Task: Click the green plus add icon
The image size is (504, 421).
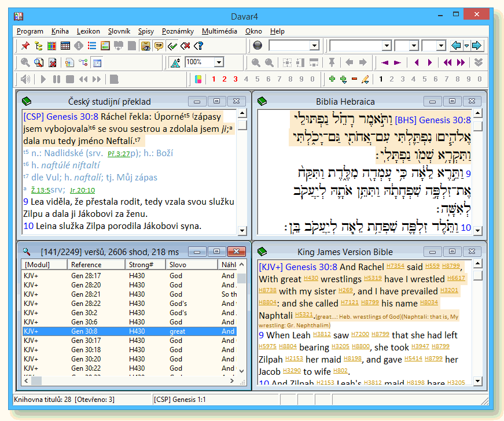Action: (332, 79)
